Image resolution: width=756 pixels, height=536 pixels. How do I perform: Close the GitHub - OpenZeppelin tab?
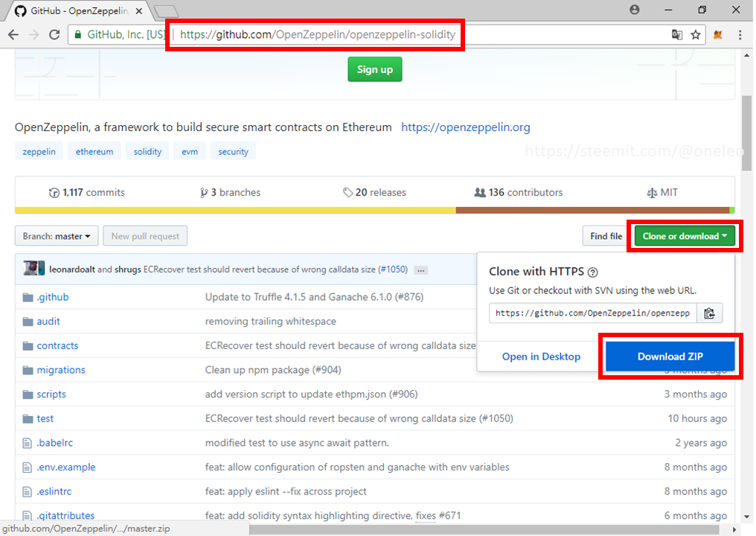pyautogui.click(x=139, y=11)
